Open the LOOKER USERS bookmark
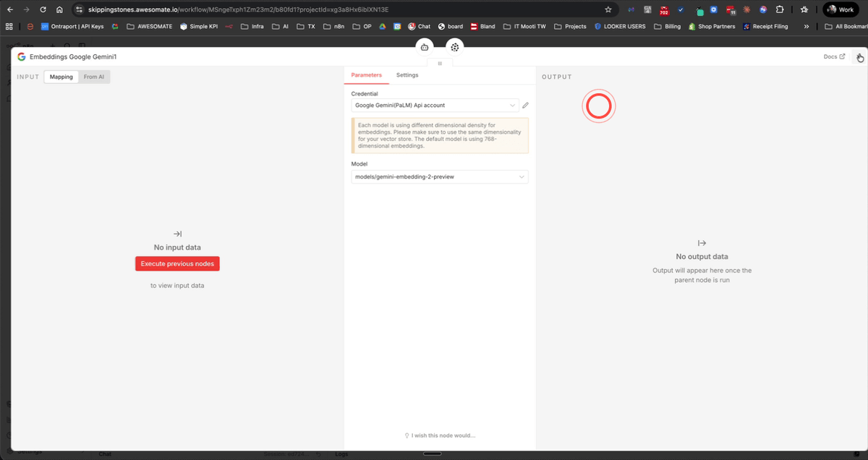This screenshot has height=460, width=868. [620, 26]
